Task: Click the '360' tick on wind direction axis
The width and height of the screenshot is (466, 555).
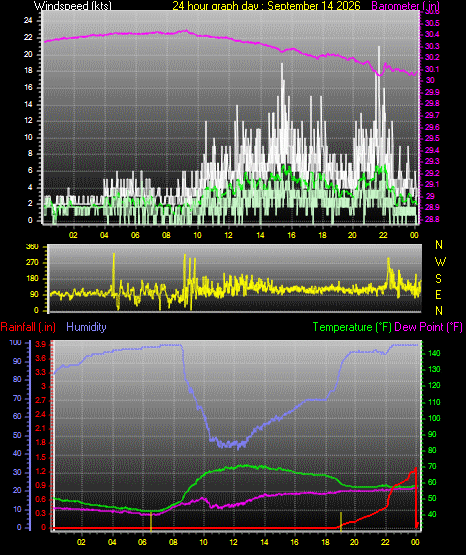Action: point(33,247)
